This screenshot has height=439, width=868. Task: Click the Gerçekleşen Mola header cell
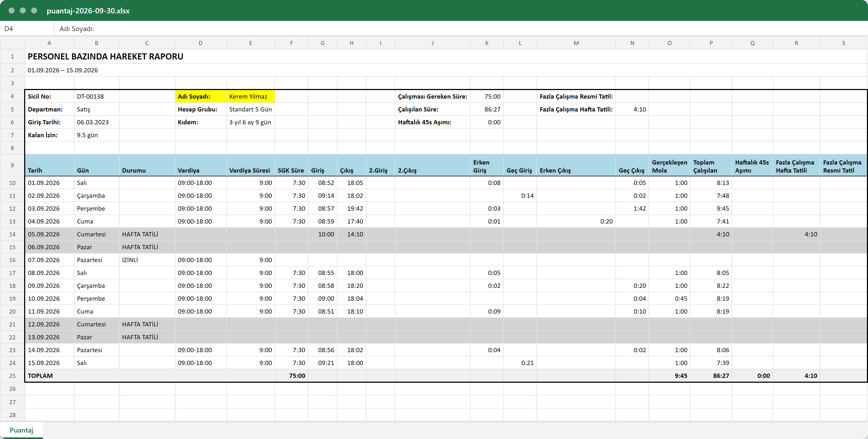669,165
